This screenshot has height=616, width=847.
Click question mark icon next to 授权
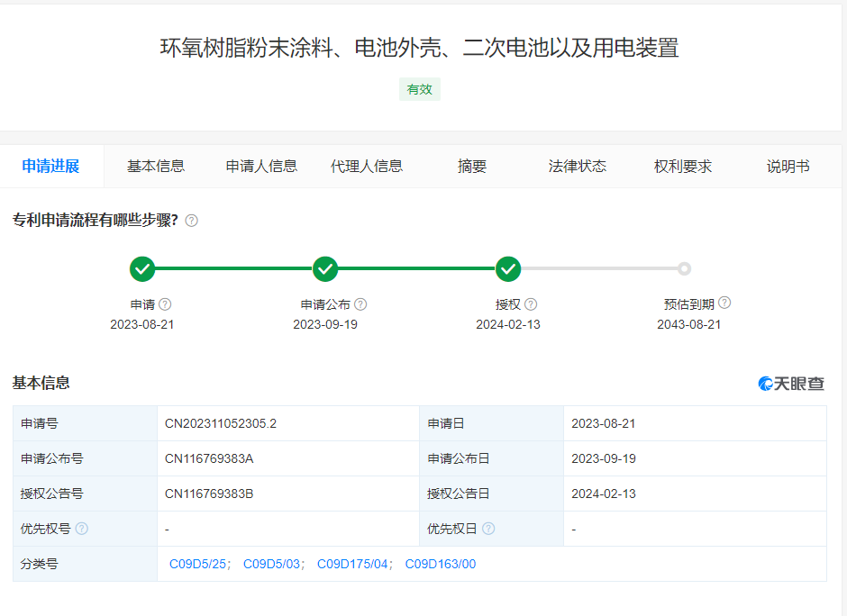click(531, 304)
